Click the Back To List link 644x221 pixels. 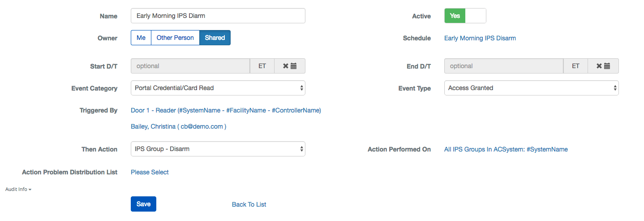[249, 204]
